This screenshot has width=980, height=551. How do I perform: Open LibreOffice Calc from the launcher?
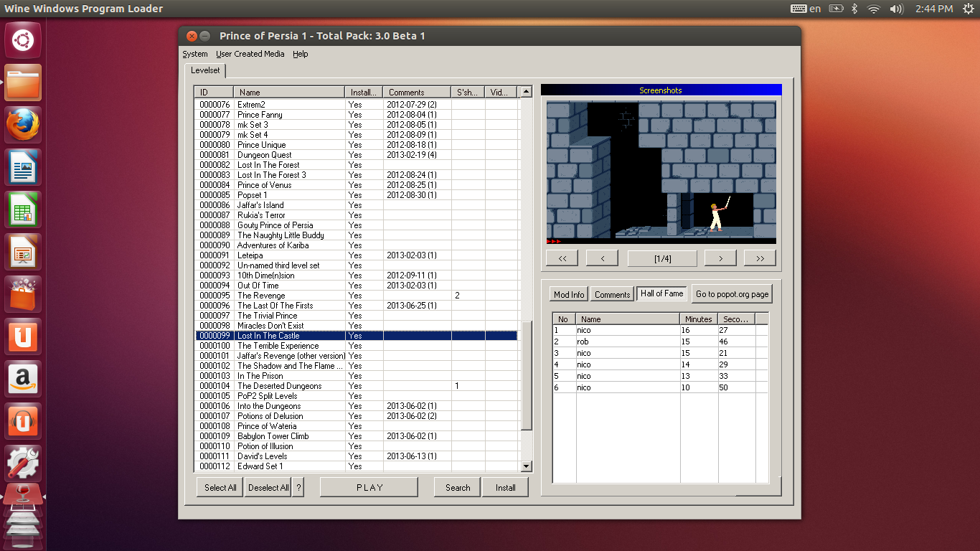click(x=23, y=209)
